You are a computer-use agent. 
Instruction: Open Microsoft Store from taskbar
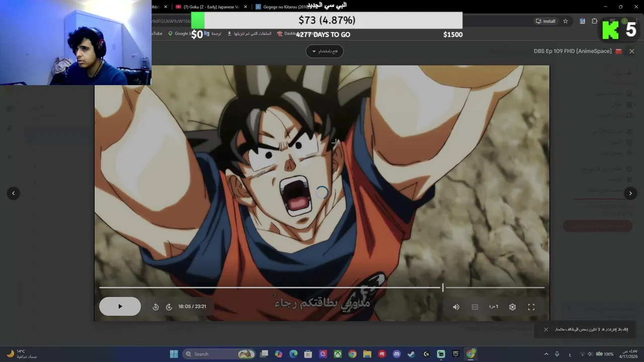[308, 354]
